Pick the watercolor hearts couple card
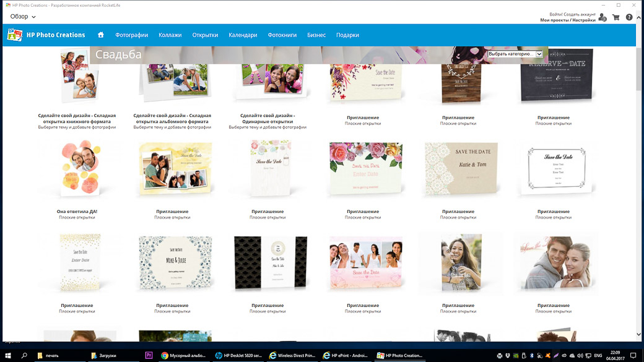The image size is (644, 362). [x=80, y=168]
